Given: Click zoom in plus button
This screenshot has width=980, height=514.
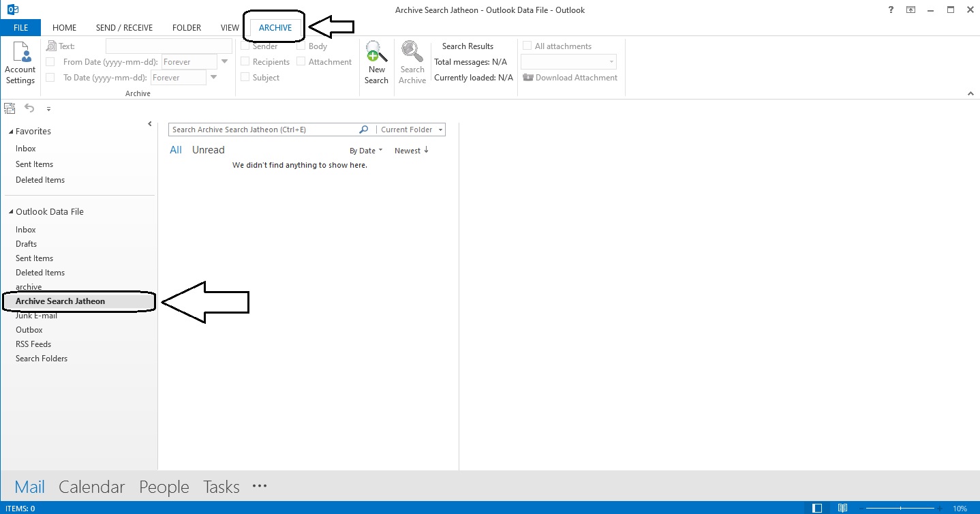Looking at the screenshot, I should click(x=940, y=509).
